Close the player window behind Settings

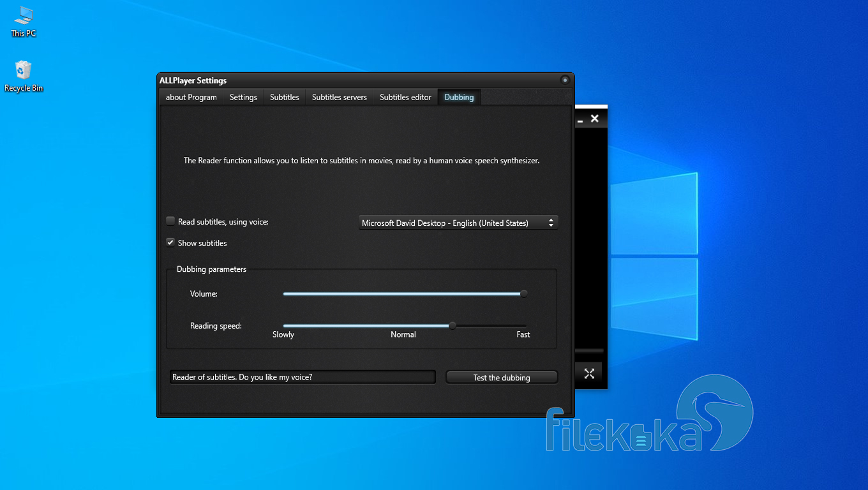(x=595, y=118)
